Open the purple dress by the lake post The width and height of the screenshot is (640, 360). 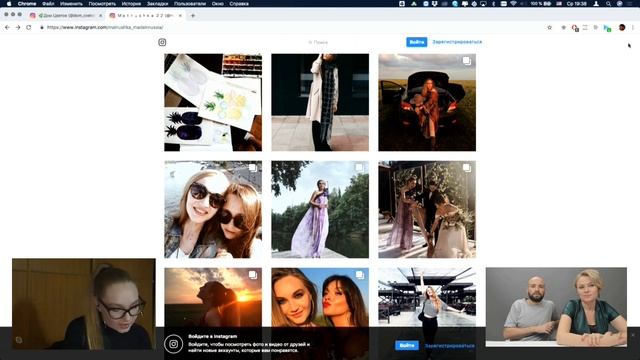[320, 209]
